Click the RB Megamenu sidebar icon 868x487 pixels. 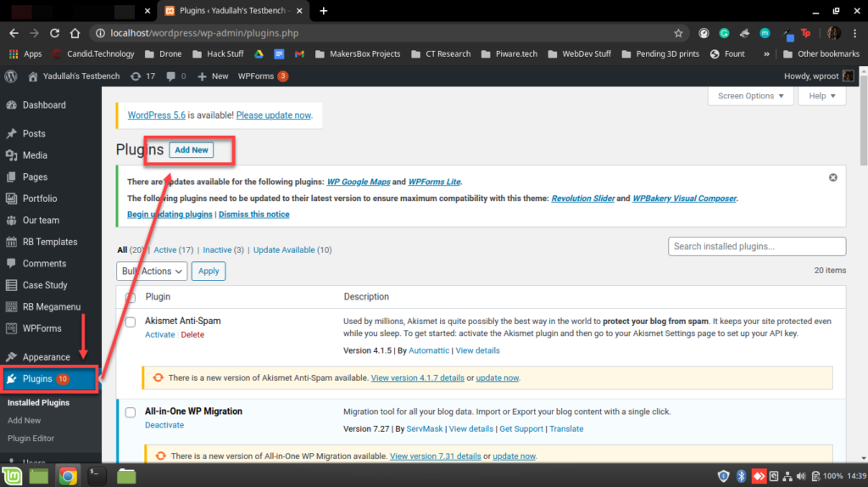coord(11,307)
